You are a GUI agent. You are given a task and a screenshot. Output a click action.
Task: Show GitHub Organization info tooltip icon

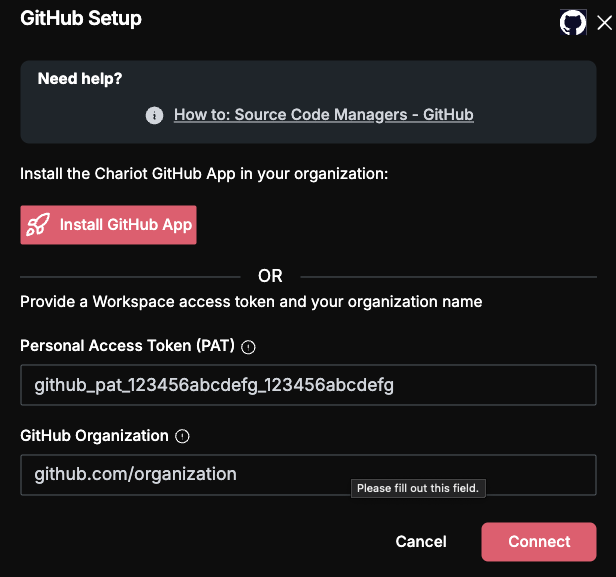(182, 436)
